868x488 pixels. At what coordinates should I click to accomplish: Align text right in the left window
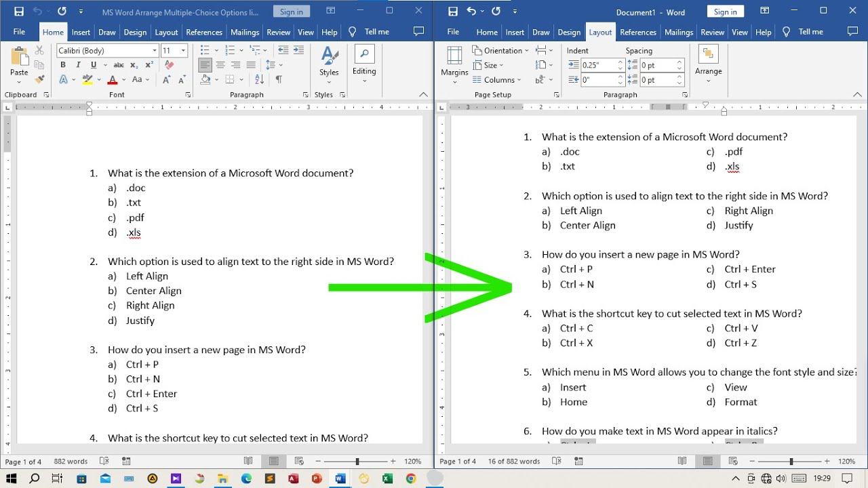click(x=235, y=65)
